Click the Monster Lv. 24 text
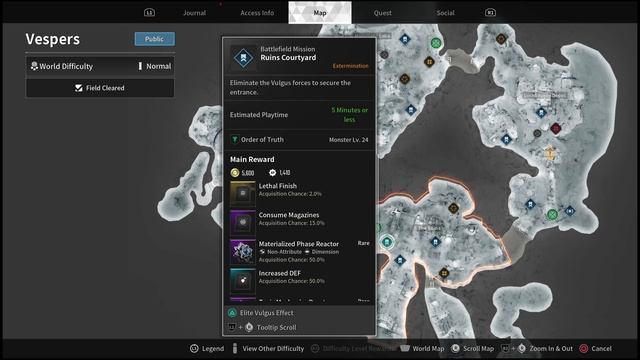 [349, 140]
